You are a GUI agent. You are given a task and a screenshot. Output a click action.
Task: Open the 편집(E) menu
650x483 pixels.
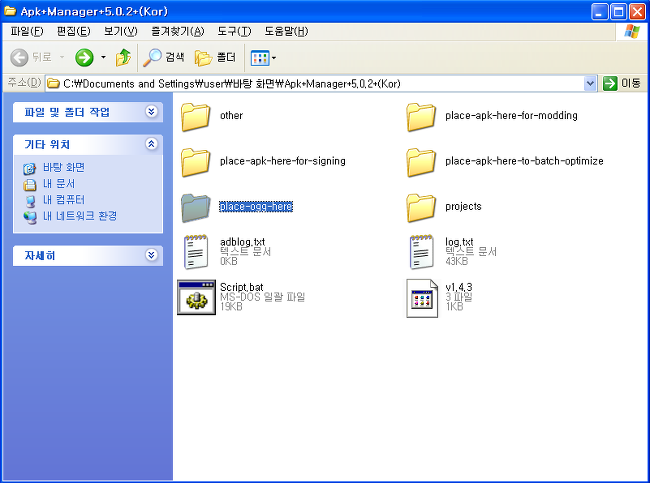73,32
